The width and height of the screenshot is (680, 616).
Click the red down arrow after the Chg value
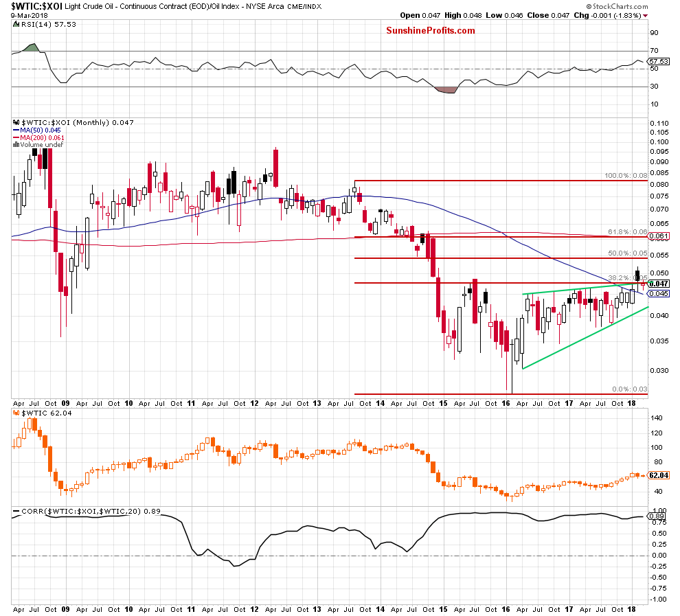tap(645, 16)
